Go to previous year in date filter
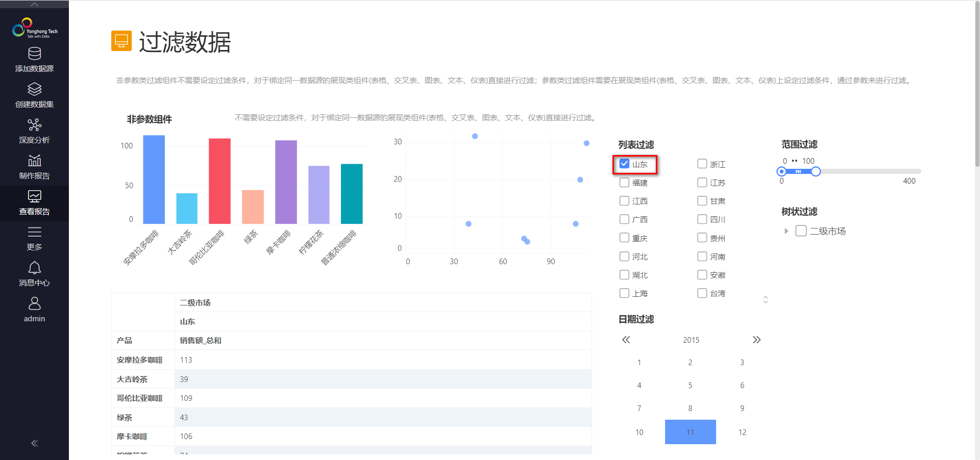The image size is (980, 460). [x=626, y=340]
